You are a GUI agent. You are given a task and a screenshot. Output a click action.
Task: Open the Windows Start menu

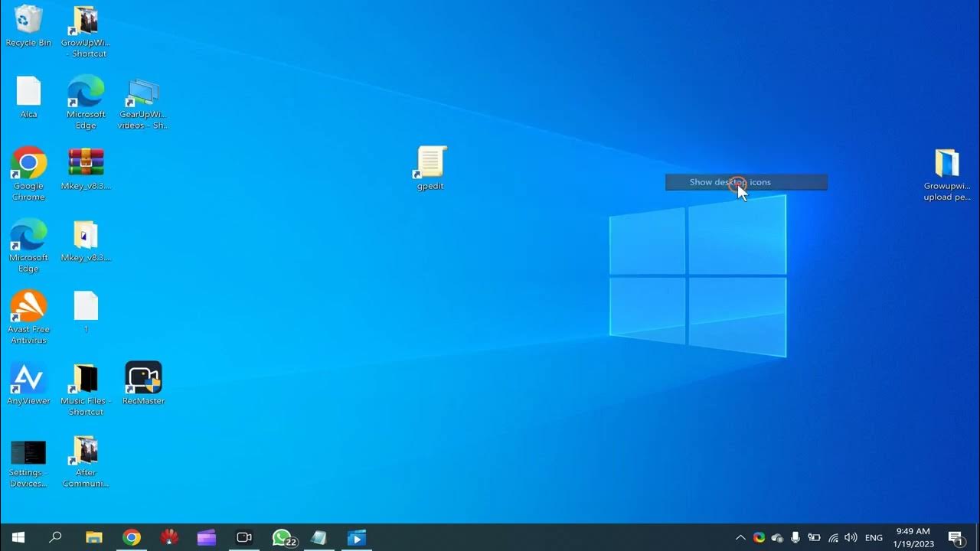18,537
